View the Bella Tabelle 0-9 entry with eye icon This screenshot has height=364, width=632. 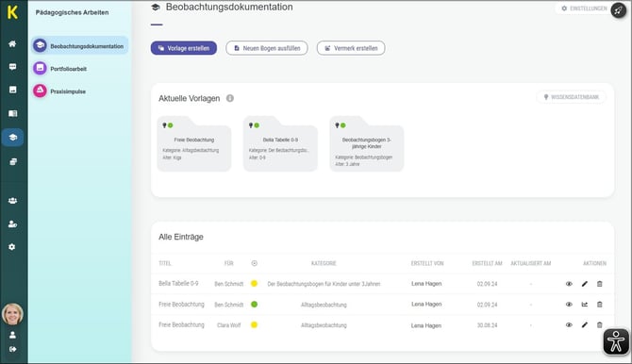pyautogui.click(x=569, y=284)
